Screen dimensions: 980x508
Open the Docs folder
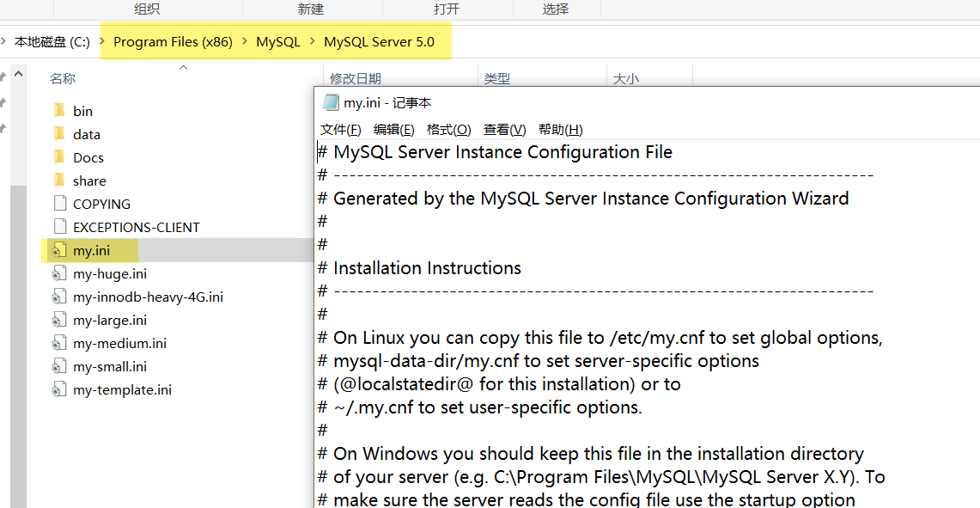88,156
